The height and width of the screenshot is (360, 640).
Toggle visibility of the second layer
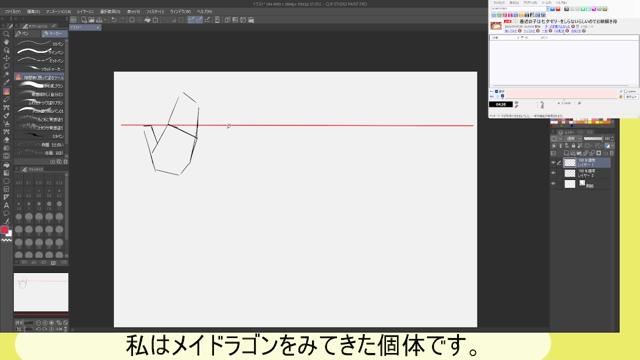pyautogui.click(x=553, y=173)
